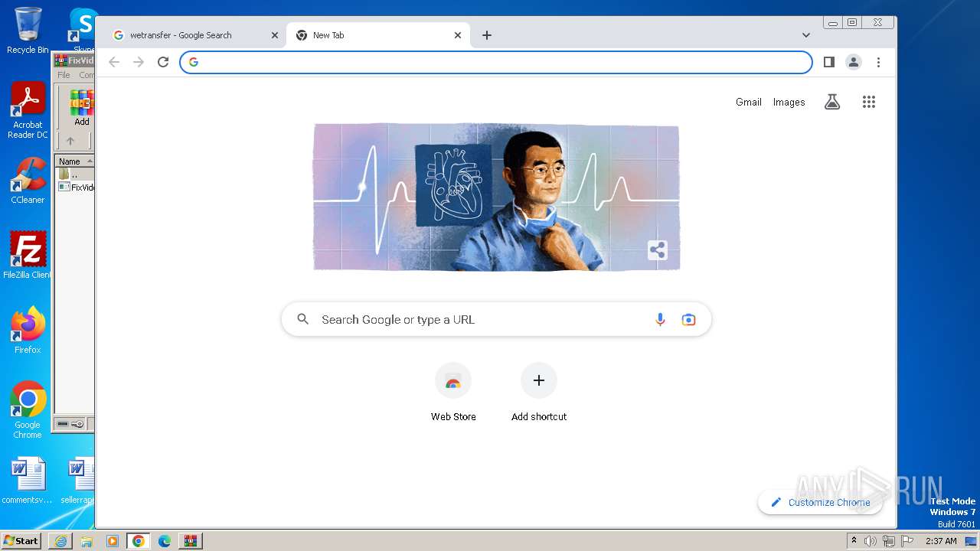Open the Chrome side panel
The image size is (980, 551).
tap(828, 62)
